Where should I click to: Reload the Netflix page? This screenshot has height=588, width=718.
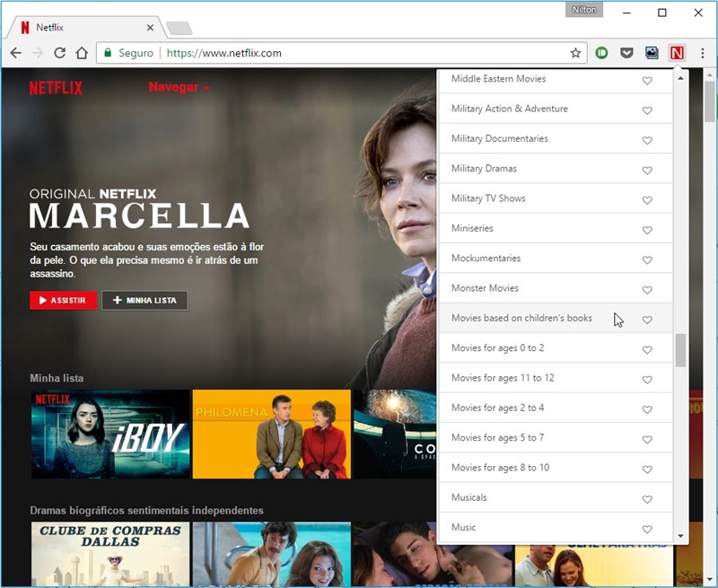pyautogui.click(x=59, y=53)
